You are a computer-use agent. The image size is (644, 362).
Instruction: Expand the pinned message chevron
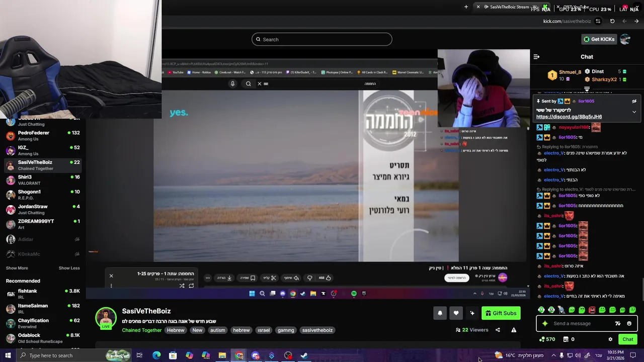coord(634,112)
